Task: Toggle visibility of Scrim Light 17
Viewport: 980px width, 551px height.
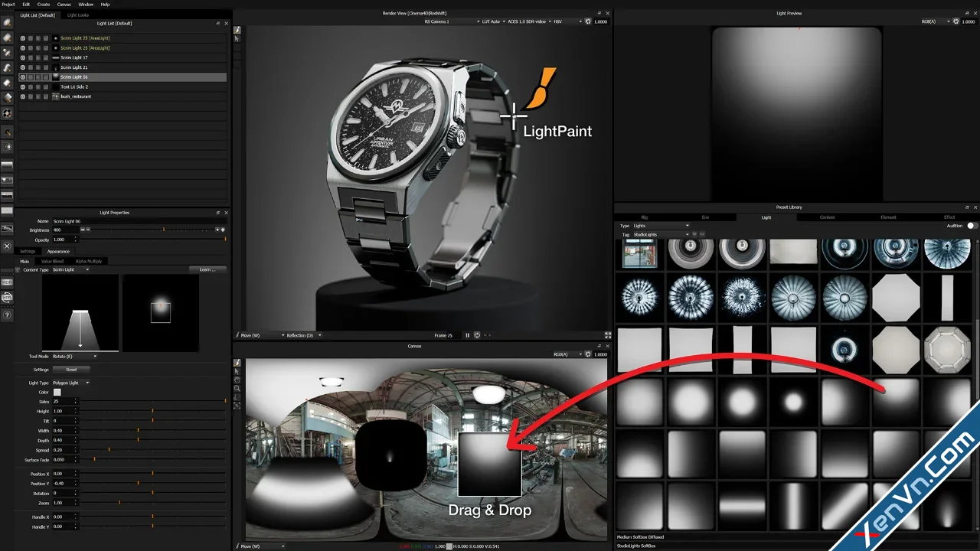Action: [22, 57]
